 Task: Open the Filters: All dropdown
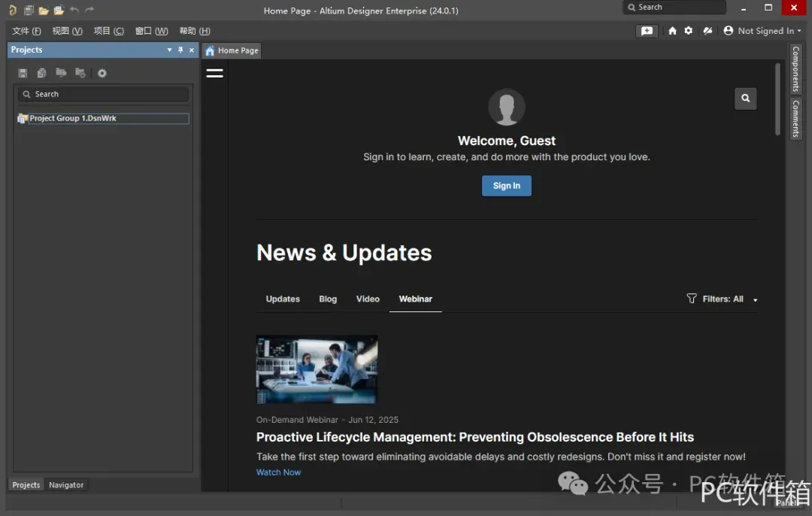point(723,299)
